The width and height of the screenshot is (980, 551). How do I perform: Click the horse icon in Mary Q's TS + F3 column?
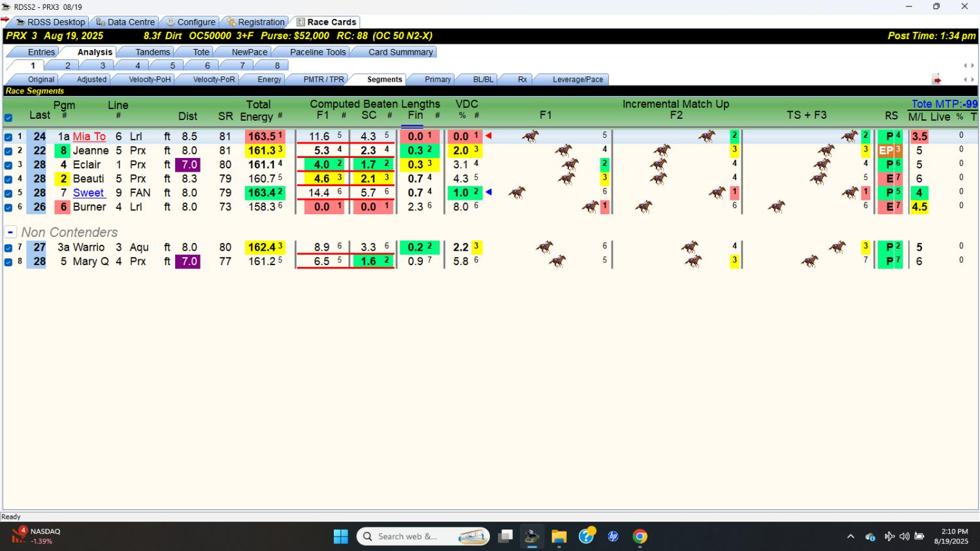click(809, 261)
